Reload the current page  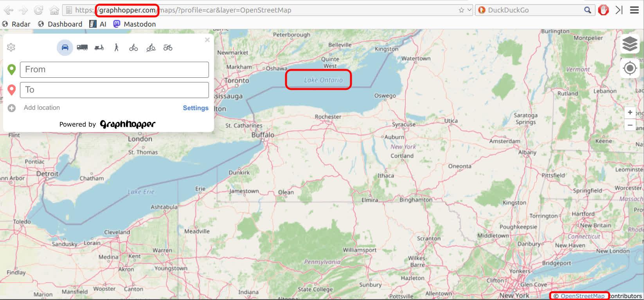click(38, 10)
